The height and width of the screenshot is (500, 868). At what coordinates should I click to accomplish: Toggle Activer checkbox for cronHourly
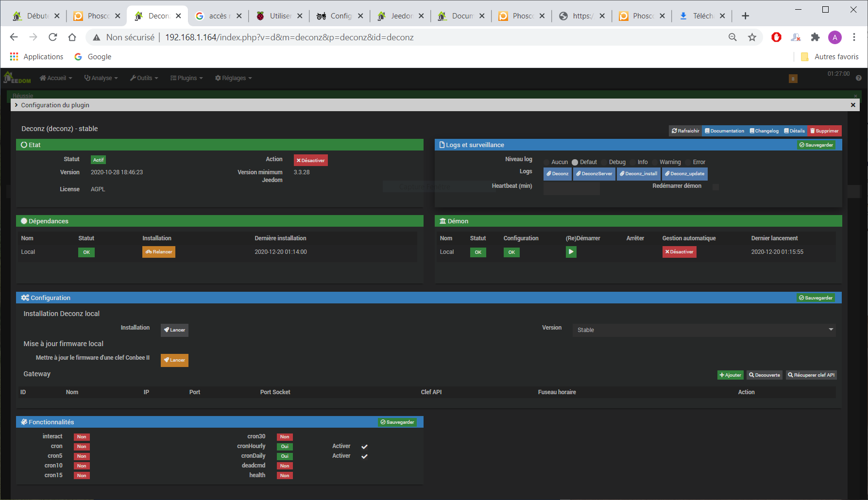364,447
